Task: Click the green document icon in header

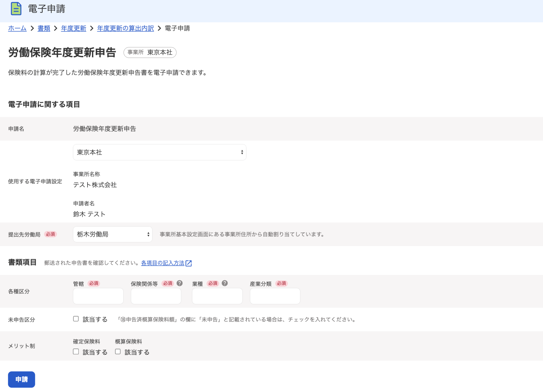Action: tap(16, 9)
